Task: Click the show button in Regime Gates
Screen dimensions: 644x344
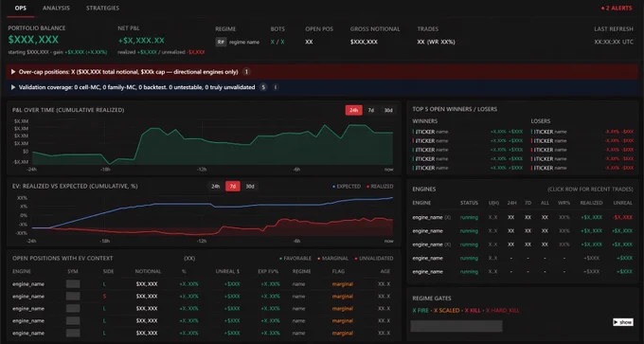Action: tap(622, 322)
